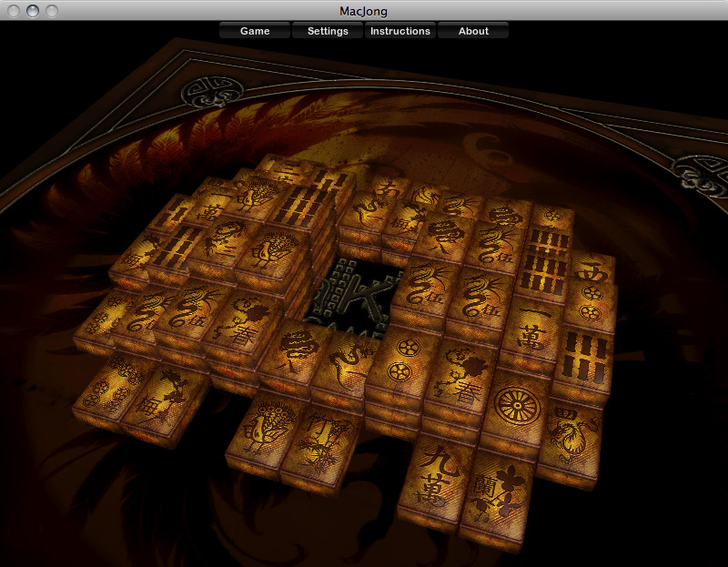The height and width of the screenshot is (567, 728).
Task: Pick the peacock tile beside the upper-left 萬 tile
Action: coord(257,197)
